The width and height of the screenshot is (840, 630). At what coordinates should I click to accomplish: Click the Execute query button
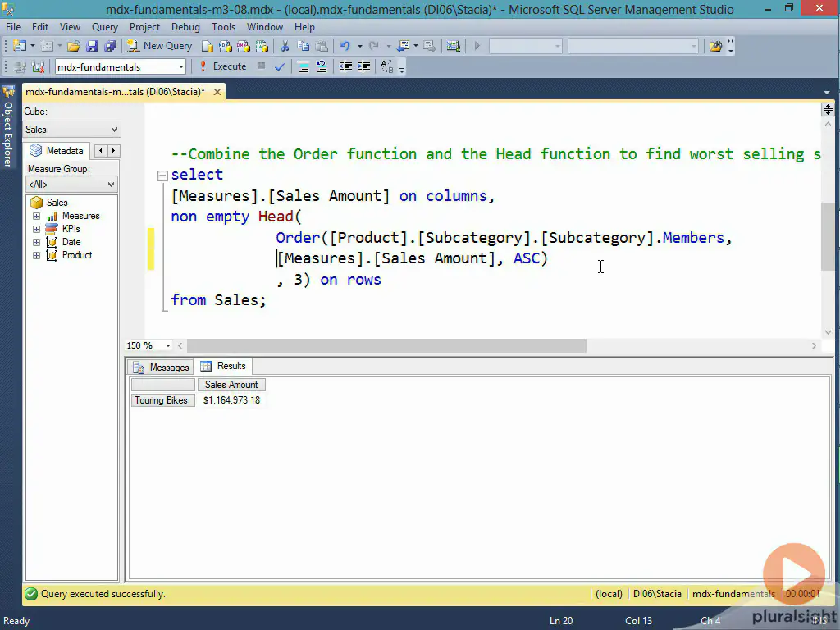click(x=222, y=66)
